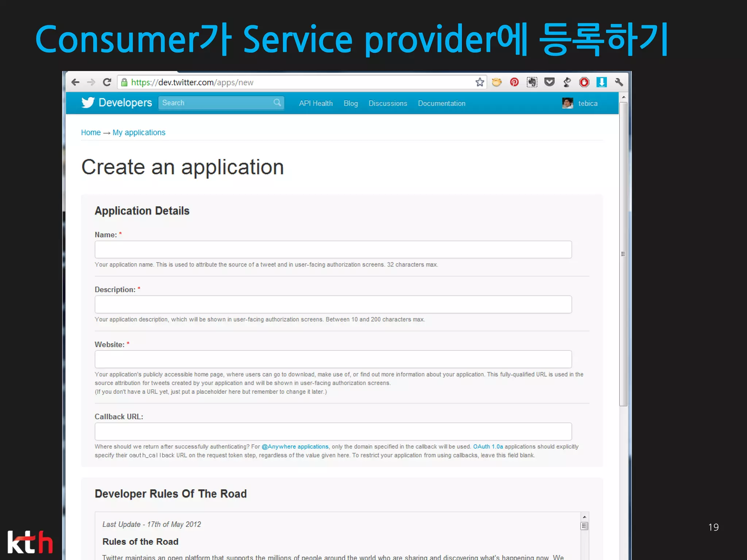Click the tebica profile avatar
The width and height of the screenshot is (747, 560).
(x=568, y=103)
